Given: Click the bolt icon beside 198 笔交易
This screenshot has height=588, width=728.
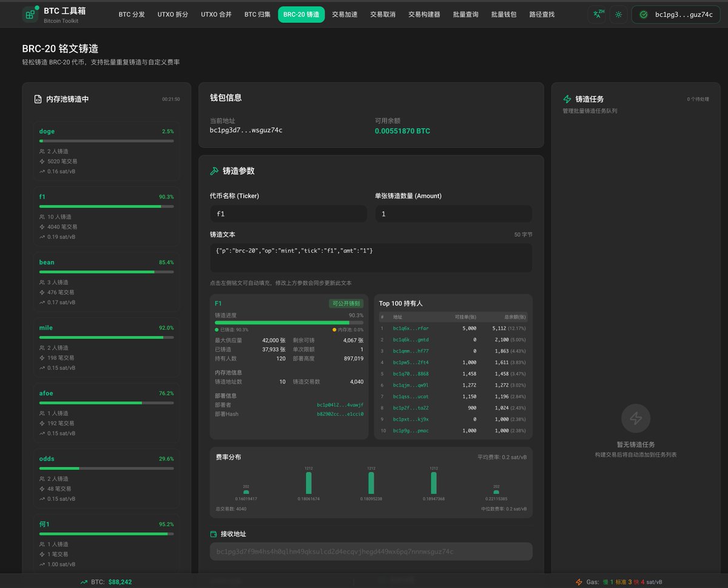Looking at the screenshot, I should pyautogui.click(x=42, y=358).
